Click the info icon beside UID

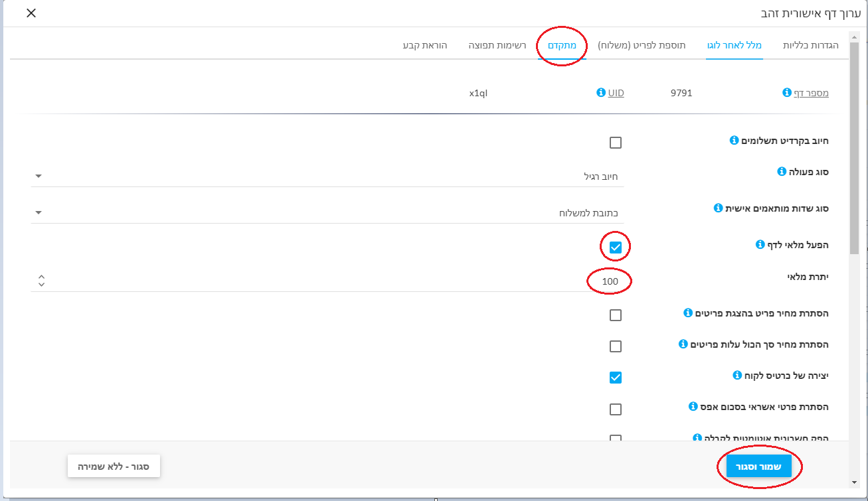point(601,93)
